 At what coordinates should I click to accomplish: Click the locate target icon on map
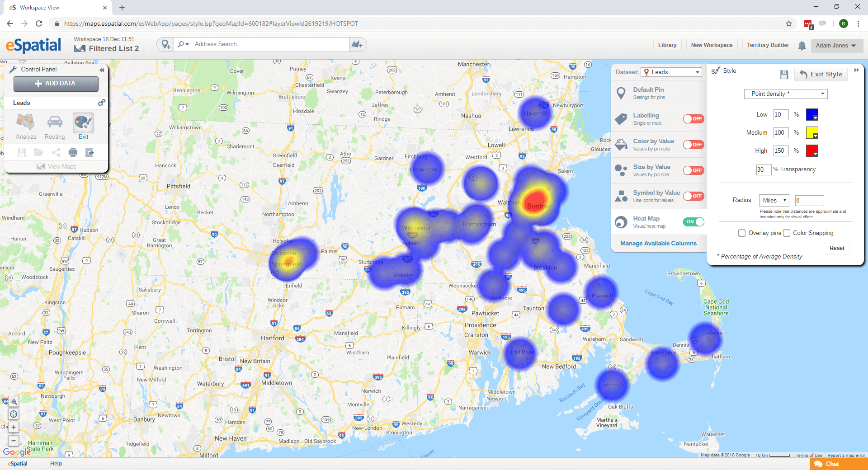(14, 414)
